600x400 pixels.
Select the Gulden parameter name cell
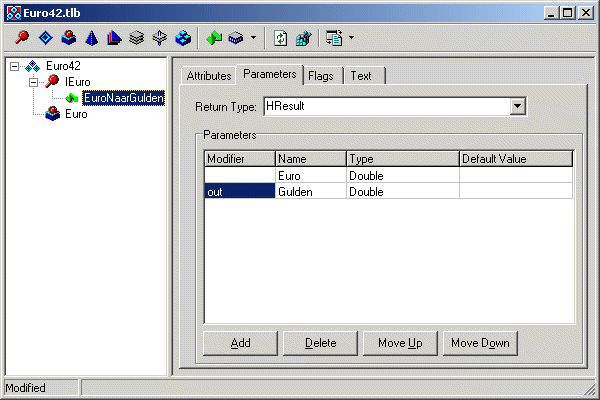[310, 191]
